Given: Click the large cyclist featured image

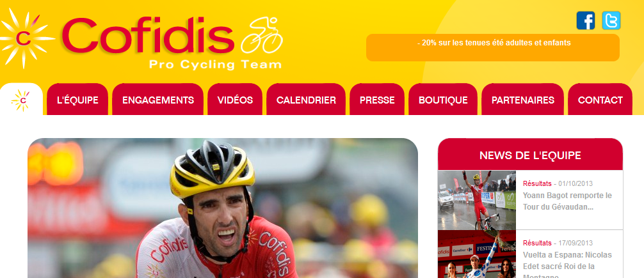Looking at the screenshot, I should (x=223, y=208).
